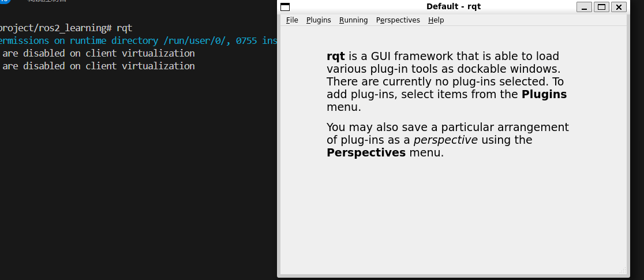Close the Default - rqt window
Image resolution: width=644 pixels, height=280 pixels.
(619, 7)
